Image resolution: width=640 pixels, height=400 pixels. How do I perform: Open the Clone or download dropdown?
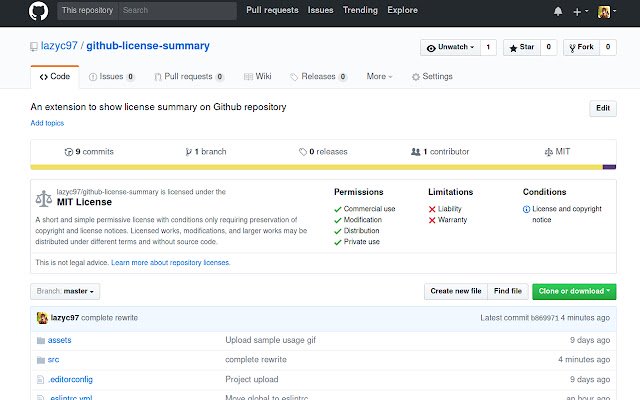574,291
